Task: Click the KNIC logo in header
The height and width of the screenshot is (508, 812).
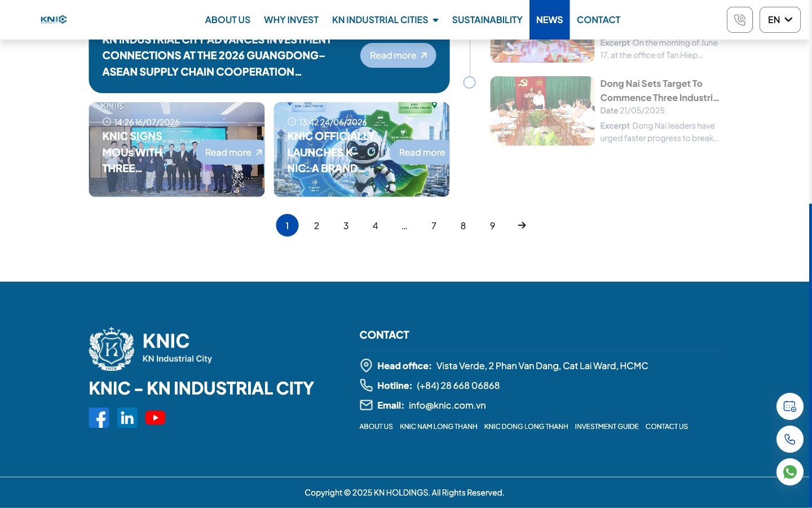Action: [x=54, y=20]
